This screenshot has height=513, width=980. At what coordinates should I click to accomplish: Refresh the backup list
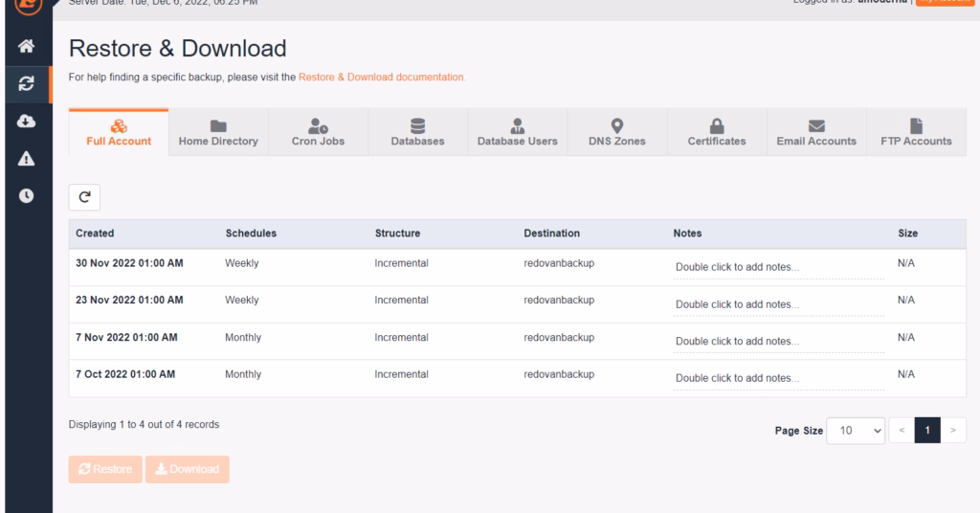(x=84, y=197)
